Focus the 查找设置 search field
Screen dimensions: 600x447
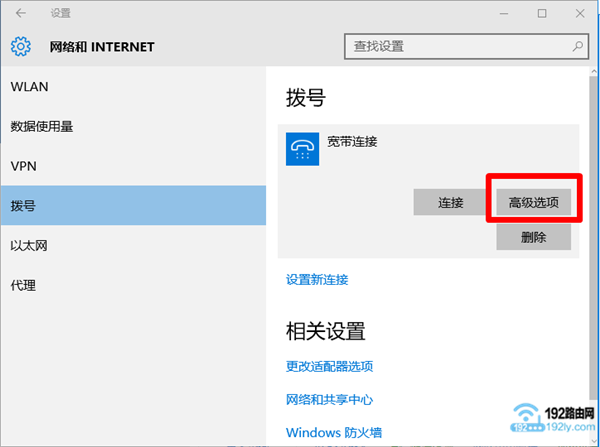(455, 46)
